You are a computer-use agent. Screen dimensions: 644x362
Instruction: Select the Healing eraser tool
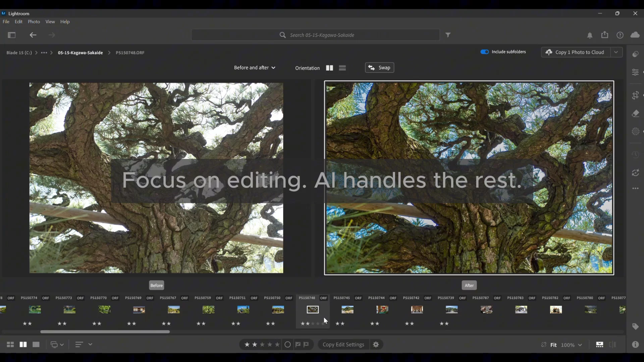click(x=635, y=114)
